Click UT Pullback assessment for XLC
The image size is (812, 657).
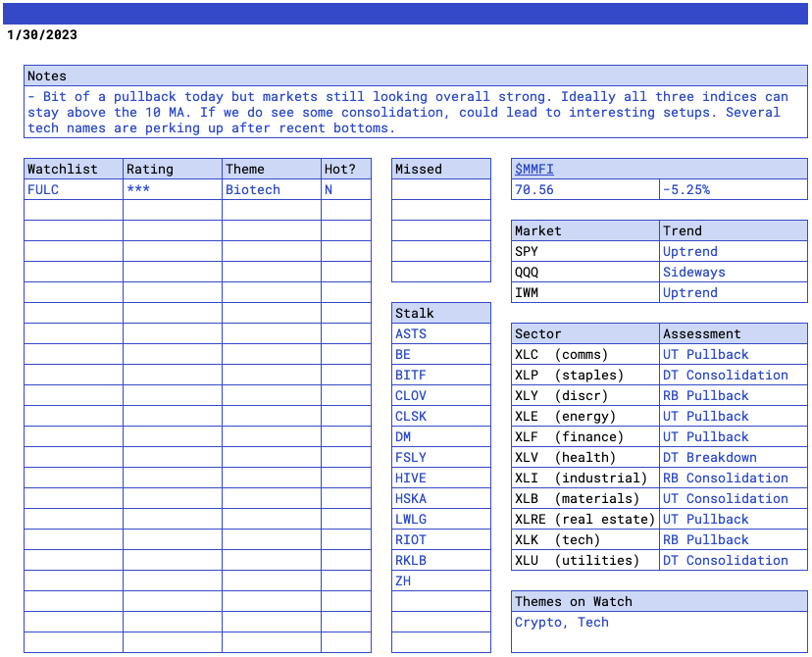tap(734, 354)
